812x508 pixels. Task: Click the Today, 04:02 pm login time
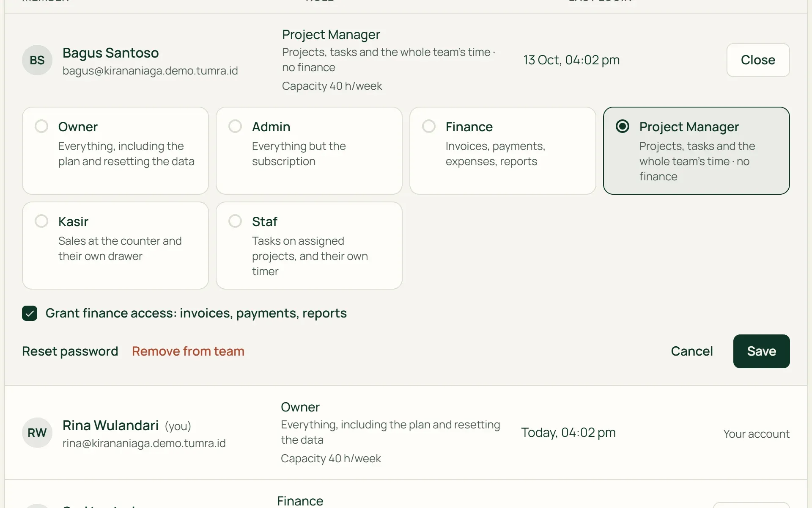coord(568,433)
